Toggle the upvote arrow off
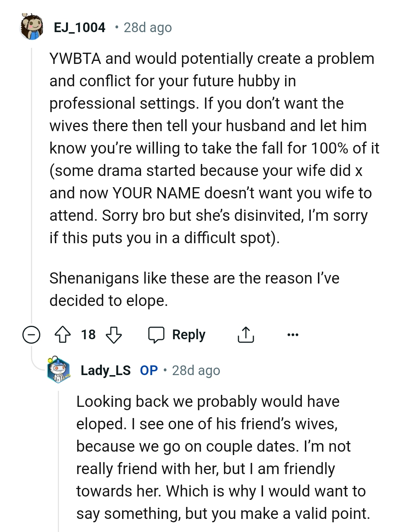The height and width of the screenshot is (532, 403). pyautogui.click(x=63, y=334)
